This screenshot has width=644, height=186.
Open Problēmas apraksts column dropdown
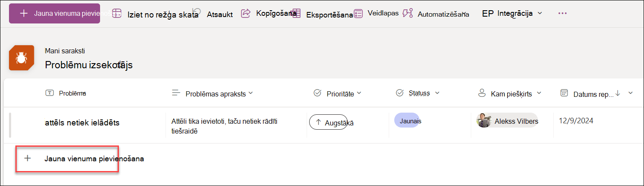tap(250, 93)
